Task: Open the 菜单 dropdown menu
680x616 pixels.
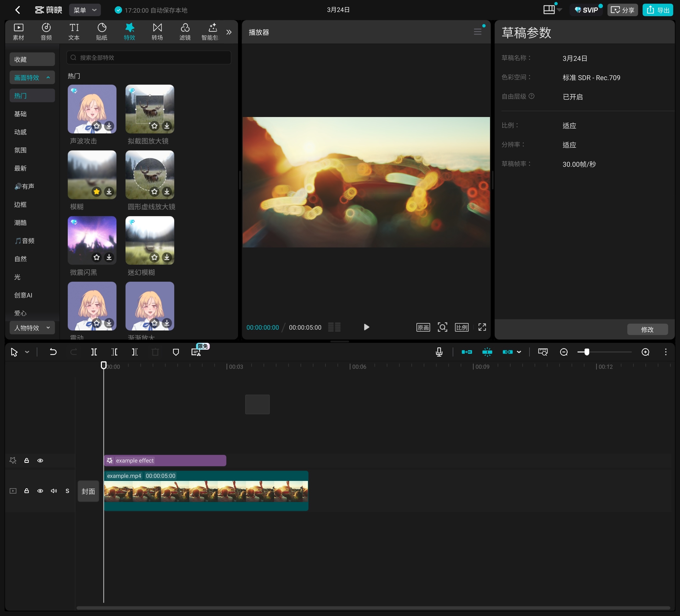Action: (x=85, y=10)
